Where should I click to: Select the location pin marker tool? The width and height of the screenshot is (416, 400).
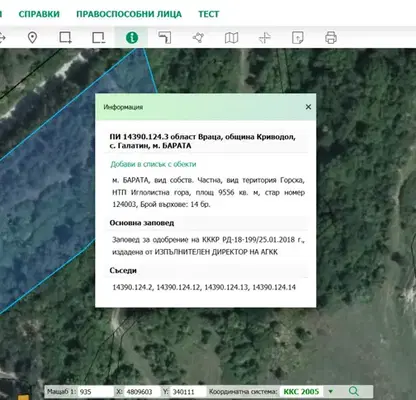(32, 38)
